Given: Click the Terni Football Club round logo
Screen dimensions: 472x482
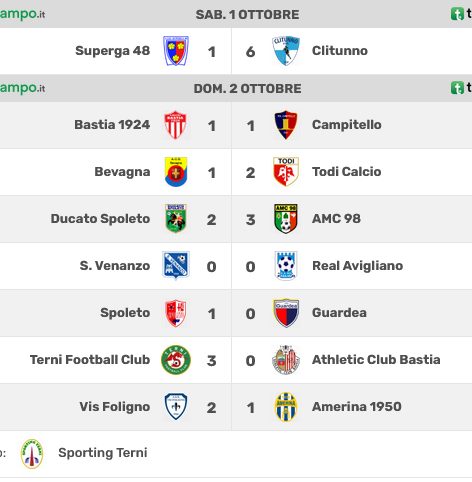Looking at the screenshot, I should point(176,360).
